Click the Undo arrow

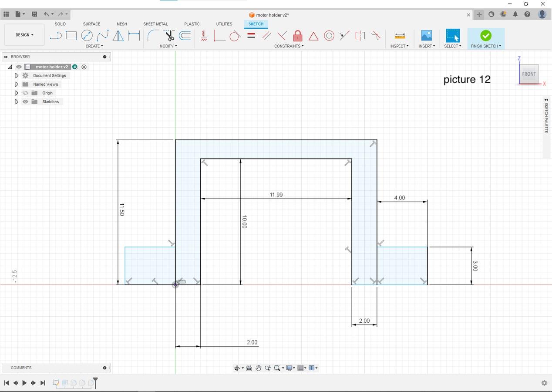point(46,14)
